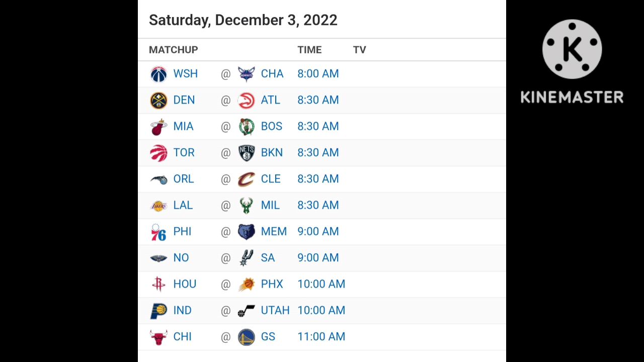Click the Atlanta Hawks team logo

[x=246, y=100]
